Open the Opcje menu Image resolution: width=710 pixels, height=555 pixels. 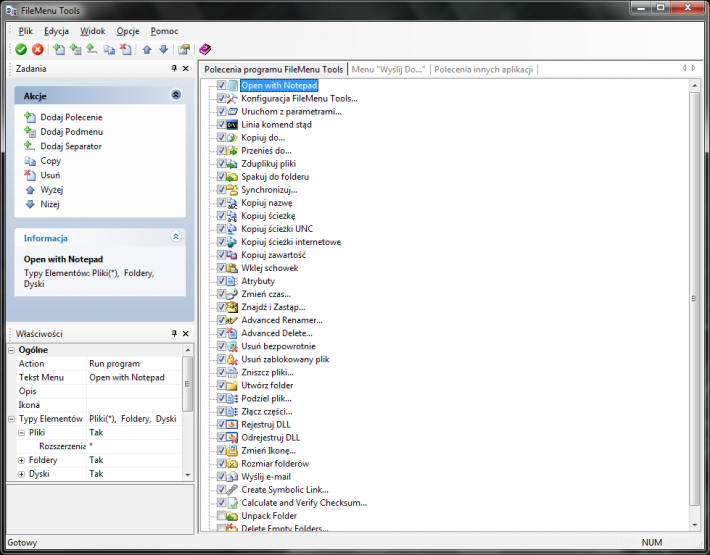[128, 31]
